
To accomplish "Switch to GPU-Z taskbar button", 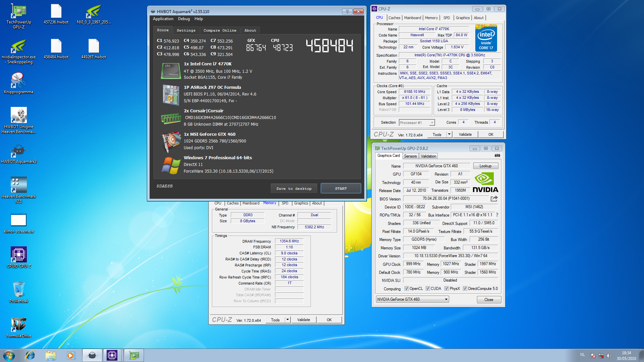I will click(x=134, y=355).
